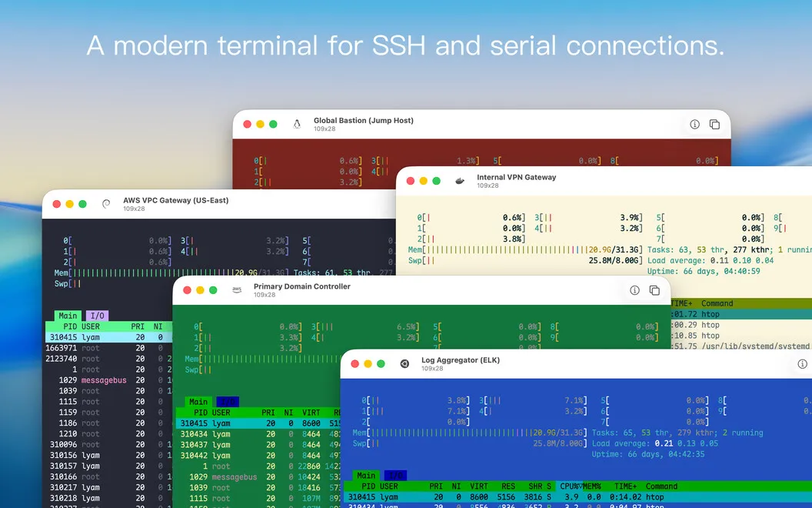Click the Linux penguin icon in Global Bastion titlebar

[x=297, y=125]
